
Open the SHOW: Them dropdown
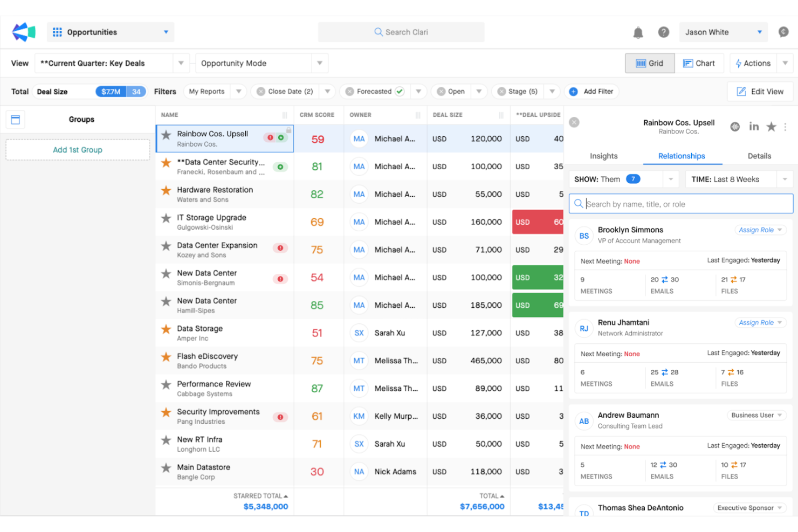click(x=671, y=179)
